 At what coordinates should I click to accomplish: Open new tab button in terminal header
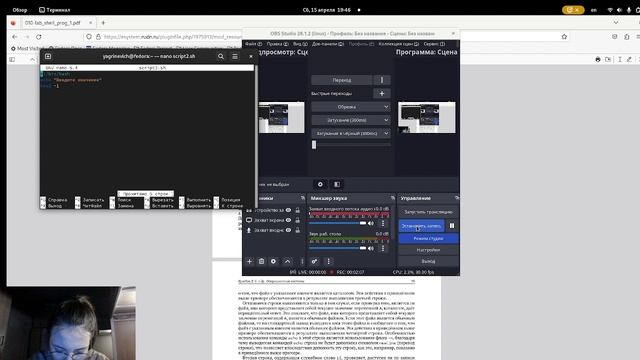click(48, 56)
